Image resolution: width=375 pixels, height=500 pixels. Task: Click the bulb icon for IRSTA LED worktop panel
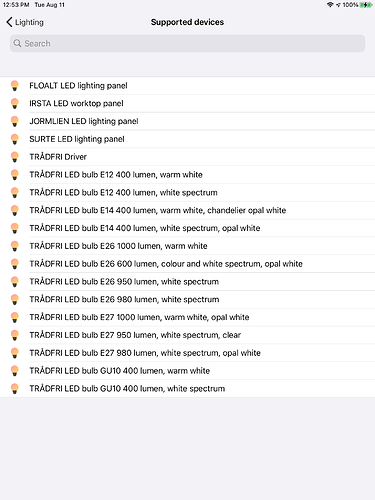click(15, 103)
